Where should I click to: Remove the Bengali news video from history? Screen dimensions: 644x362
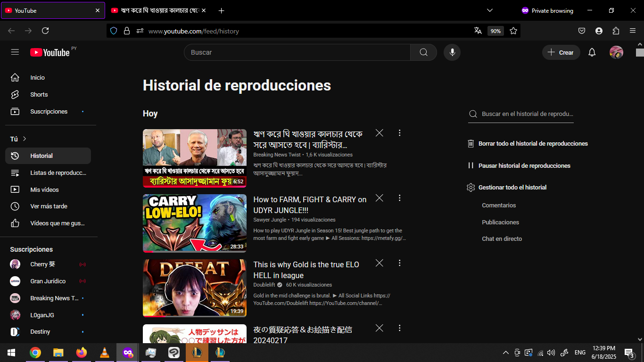380,133
